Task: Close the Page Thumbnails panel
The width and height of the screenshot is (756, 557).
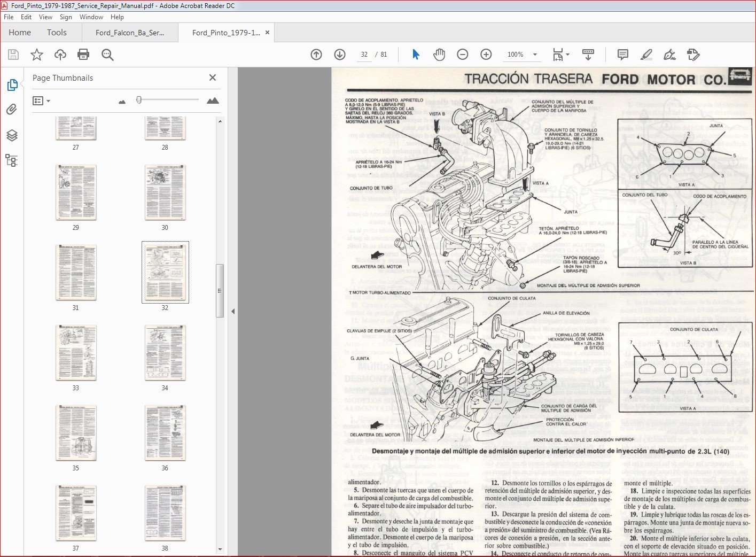Action: 213,78
